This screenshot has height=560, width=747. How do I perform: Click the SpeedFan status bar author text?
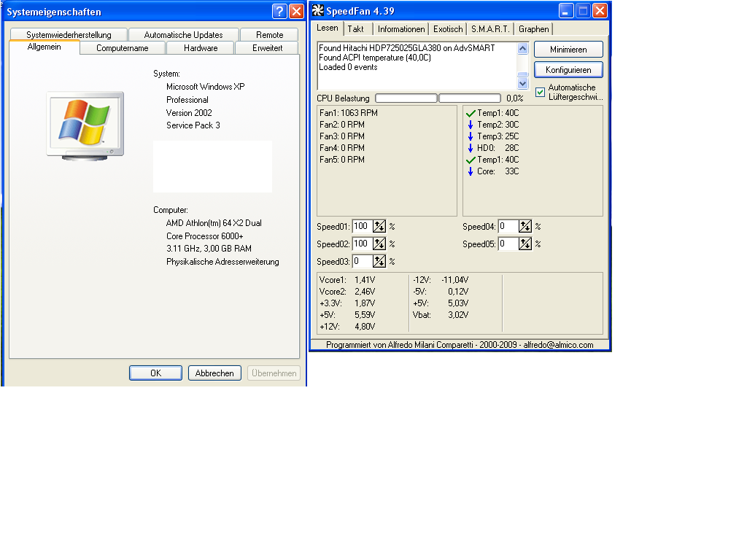460,345
